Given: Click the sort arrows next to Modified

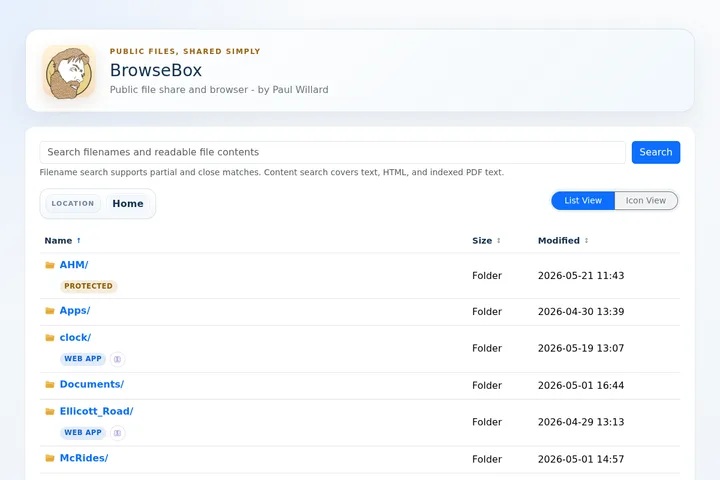Looking at the screenshot, I should 586,240.
